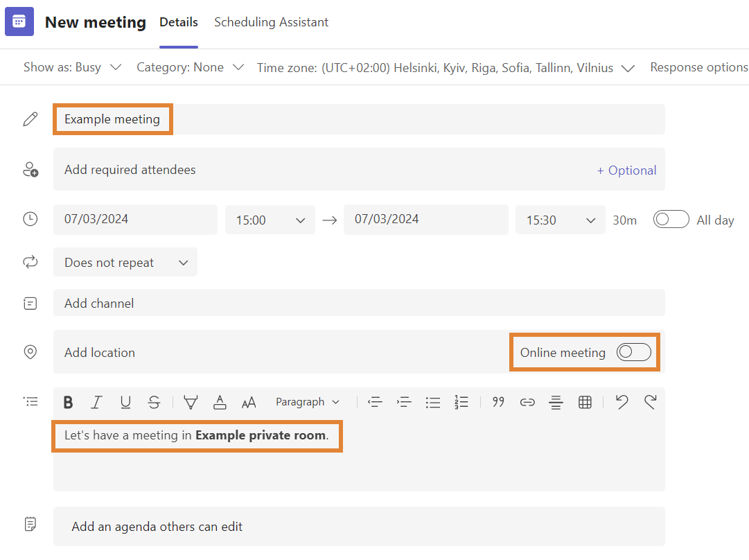Screen dimensions: 749x560
Task: Click the + Optional attendees link
Action: click(x=626, y=170)
